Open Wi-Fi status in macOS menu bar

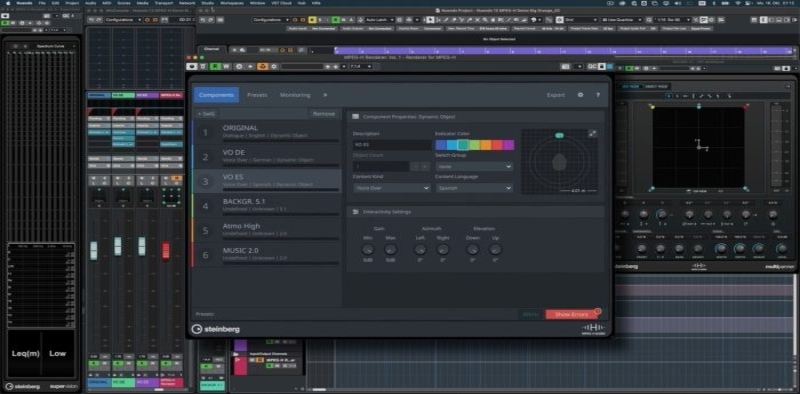tap(738, 3)
